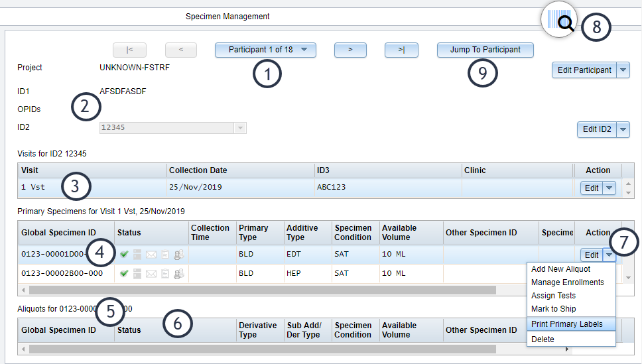The height and width of the screenshot is (364, 642).
Task: Expand the Edit Participant dropdown arrow
Action: pos(623,70)
